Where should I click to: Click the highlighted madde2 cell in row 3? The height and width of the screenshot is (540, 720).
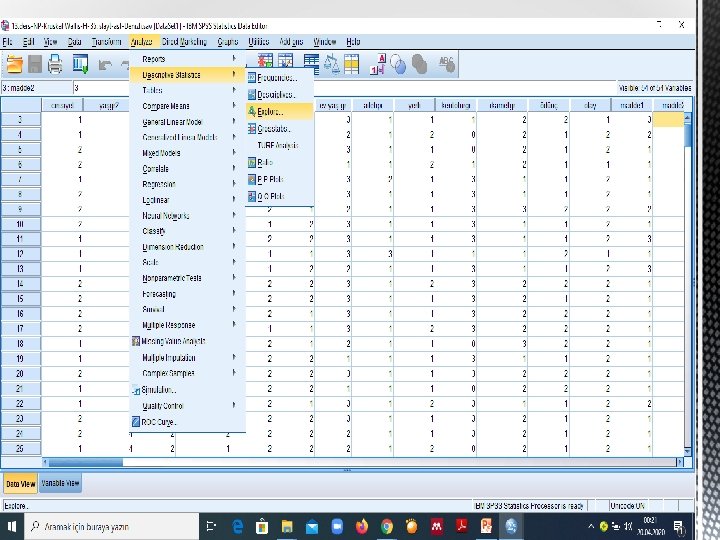click(x=668, y=119)
